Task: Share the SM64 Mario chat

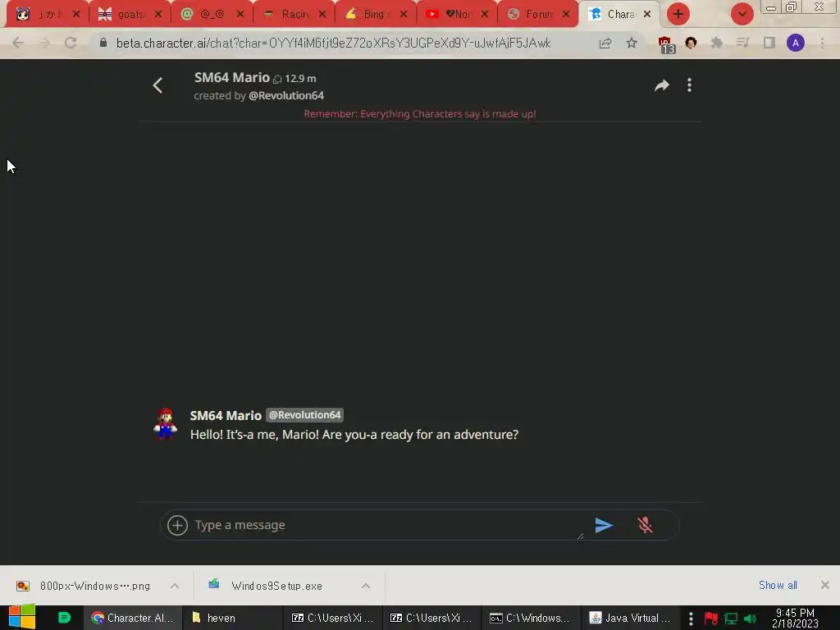Action: pos(662,85)
